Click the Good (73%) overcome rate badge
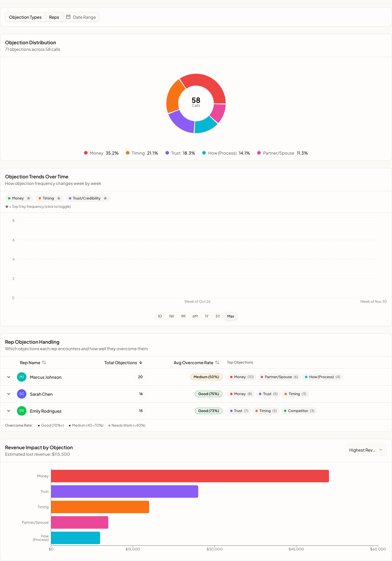Screen dimensions: 392x561 (x=208, y=410)
